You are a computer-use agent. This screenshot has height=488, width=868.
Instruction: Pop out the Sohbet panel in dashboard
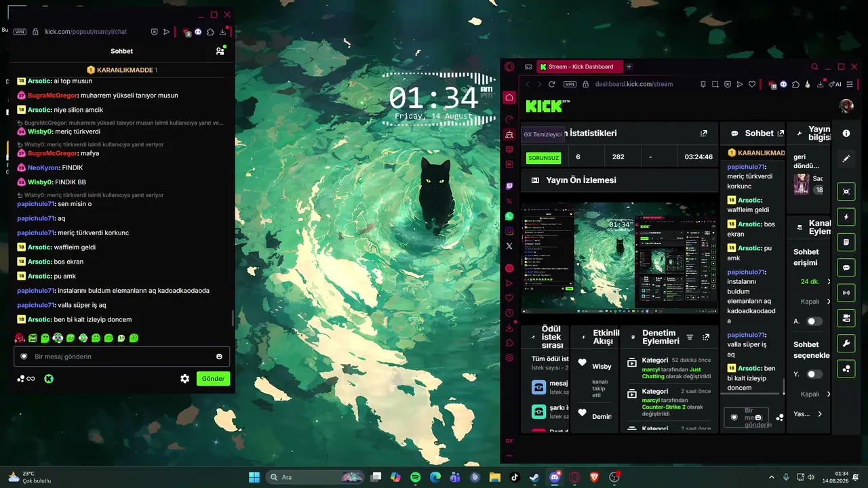pos(781,134)
